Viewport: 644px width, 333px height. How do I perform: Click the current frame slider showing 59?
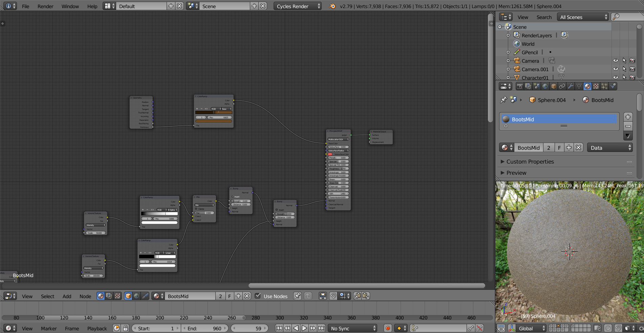click(x=250, y=328)
